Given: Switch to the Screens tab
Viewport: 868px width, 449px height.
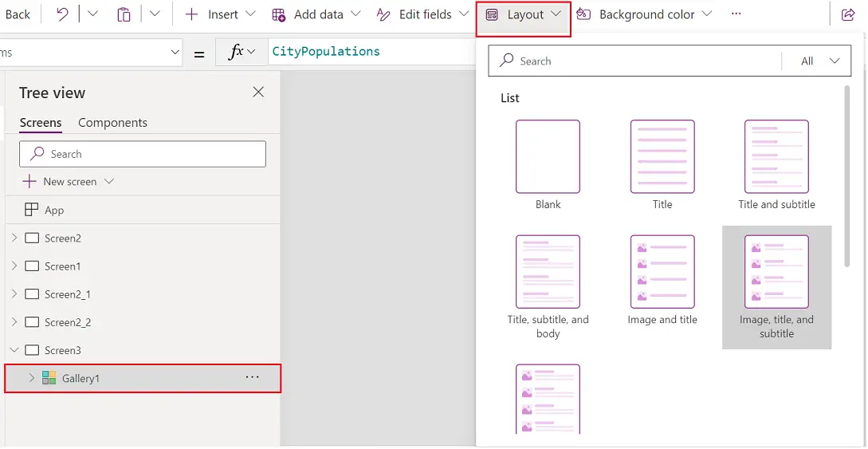Looking at the screenshot, I should [x=41, y=122].
